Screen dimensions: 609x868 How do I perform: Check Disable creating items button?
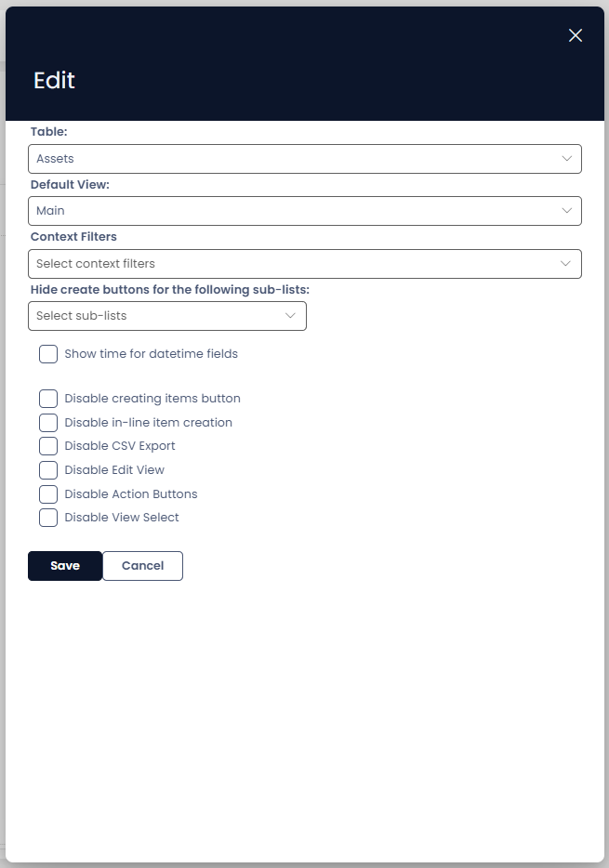tap(48, 398)
